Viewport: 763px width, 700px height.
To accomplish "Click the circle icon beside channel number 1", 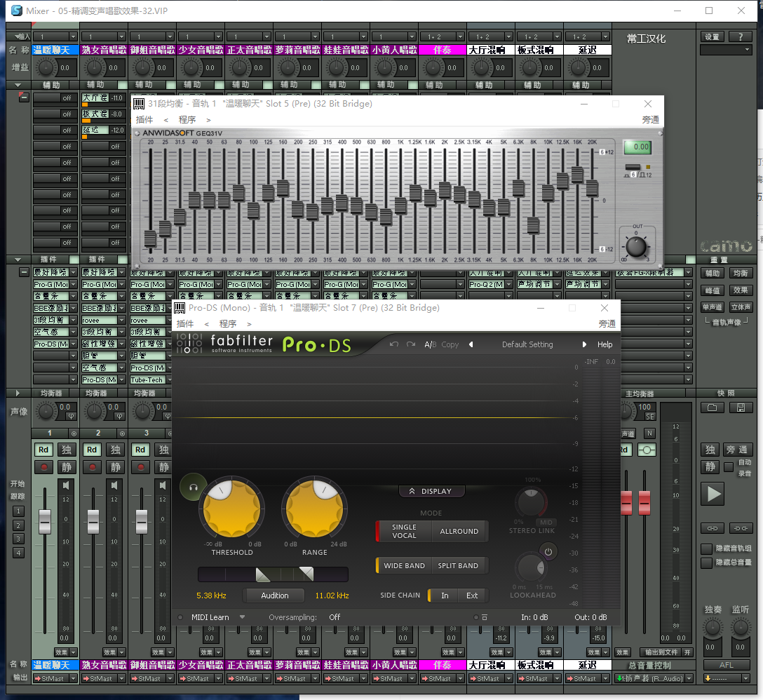I will pos(74,433).
